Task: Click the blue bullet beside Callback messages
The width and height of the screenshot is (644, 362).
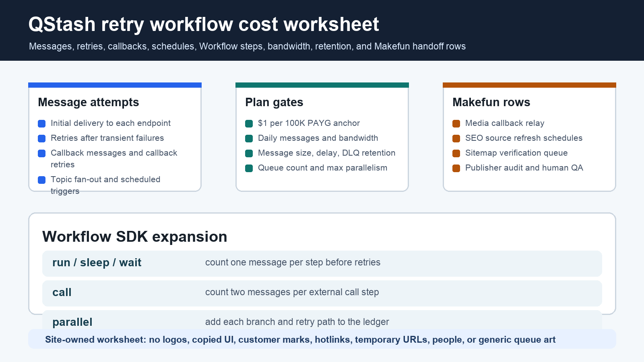Action: tap(41, 153)
